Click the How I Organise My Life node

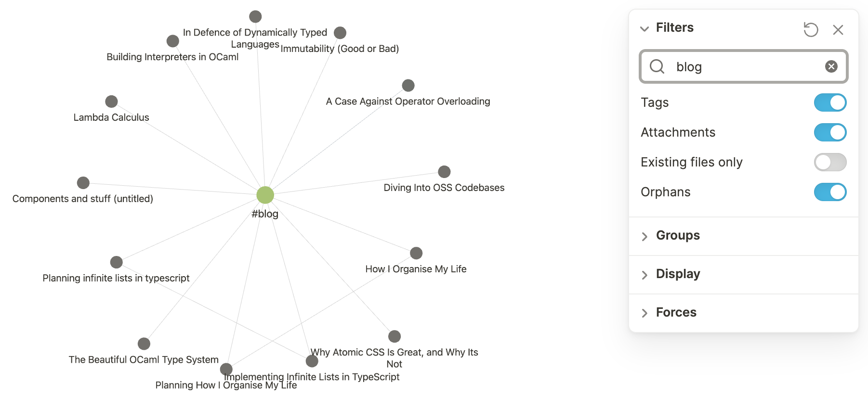[415, 252]
